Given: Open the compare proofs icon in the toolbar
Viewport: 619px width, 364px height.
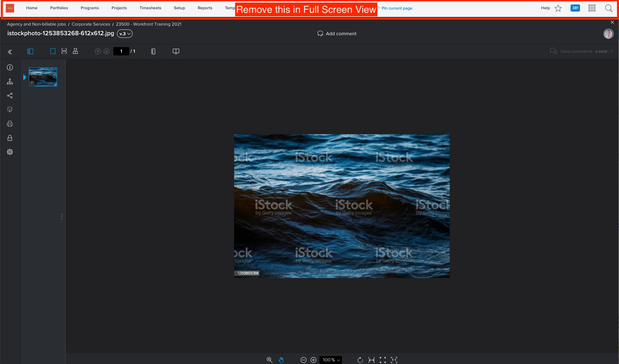Looking at the screenshot, I should point(176,51).
